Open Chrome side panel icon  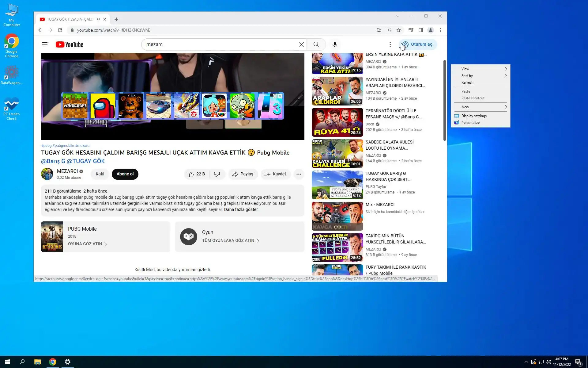pos(420,30)
